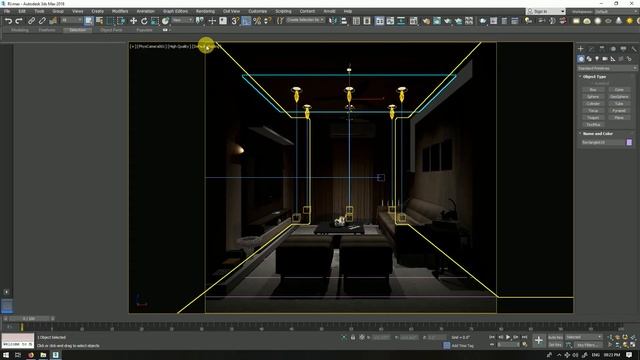Open the Select by Name list icon

(x=99, y=21)
